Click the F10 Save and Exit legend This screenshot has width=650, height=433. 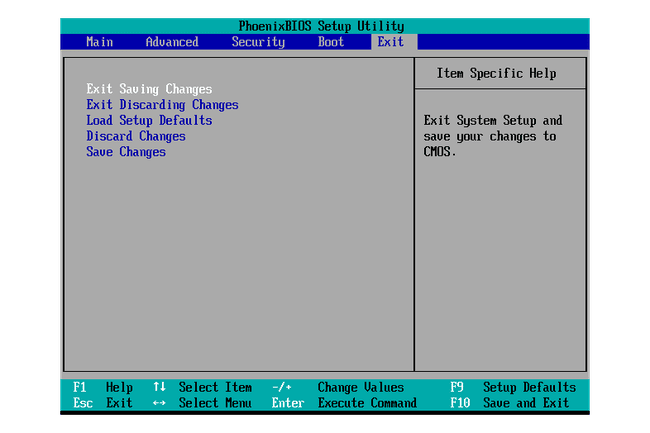point(510,403)
